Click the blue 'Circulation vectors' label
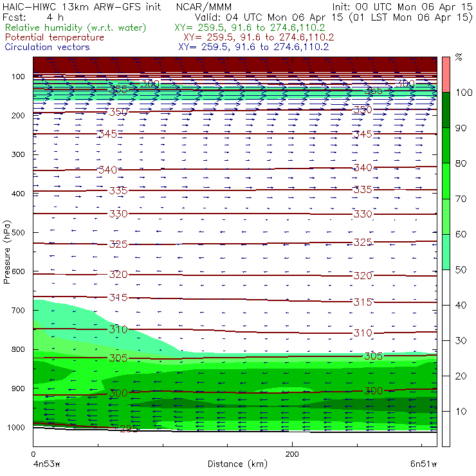The width and height of the screenshot is (476, 476). (x=48, y=47)
